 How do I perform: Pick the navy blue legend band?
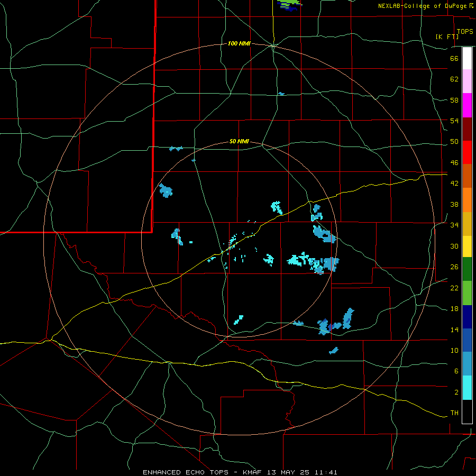pos(467,317)
